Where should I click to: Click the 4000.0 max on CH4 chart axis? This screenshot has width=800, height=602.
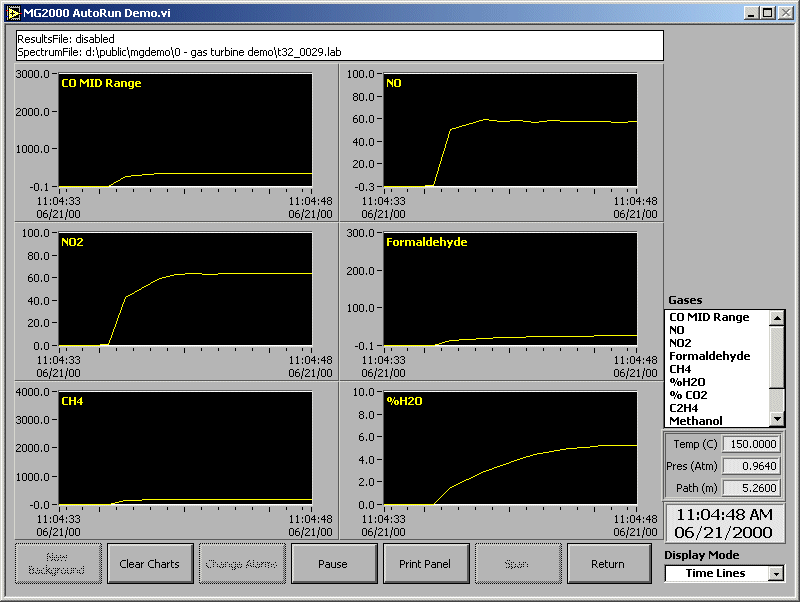pyautogui.click(x=33, y=392)
